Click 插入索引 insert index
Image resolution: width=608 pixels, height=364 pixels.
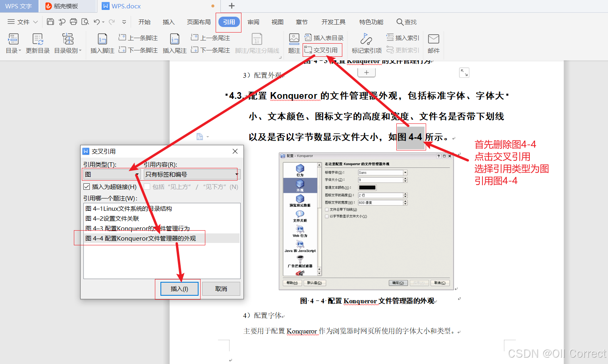pos(403,38)
